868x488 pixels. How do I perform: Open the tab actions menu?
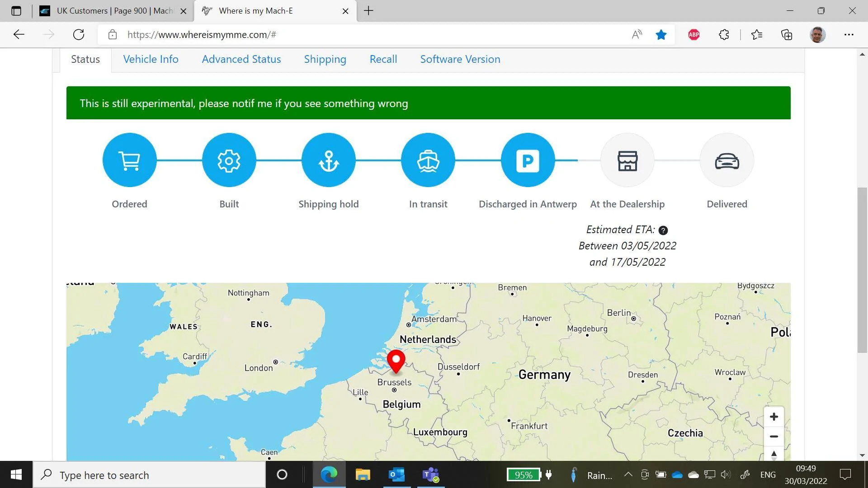[16, 11]
